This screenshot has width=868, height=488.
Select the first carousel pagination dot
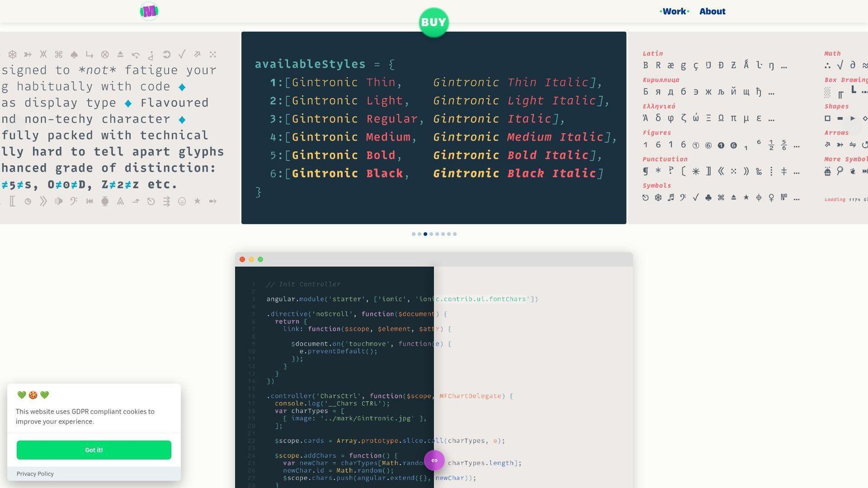point(413,234)
